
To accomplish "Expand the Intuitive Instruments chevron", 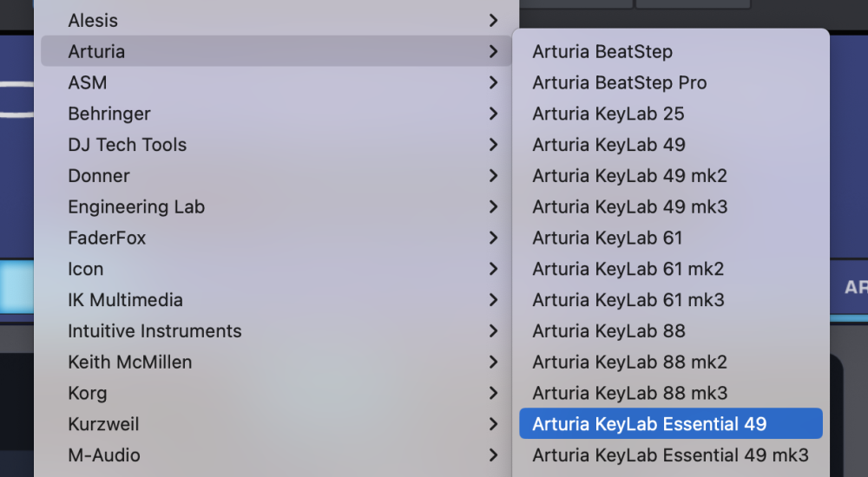I will tap(493, 331).
